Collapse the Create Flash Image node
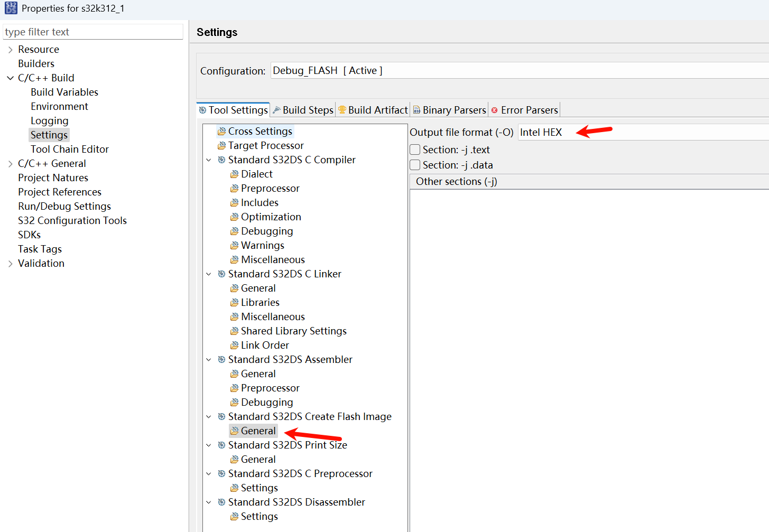The image size is (769, 532). click(x=209, y=416)
